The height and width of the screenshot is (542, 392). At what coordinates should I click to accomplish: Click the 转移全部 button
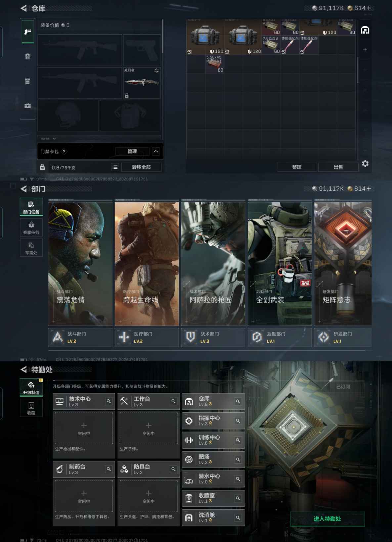[x=141, y=167]
